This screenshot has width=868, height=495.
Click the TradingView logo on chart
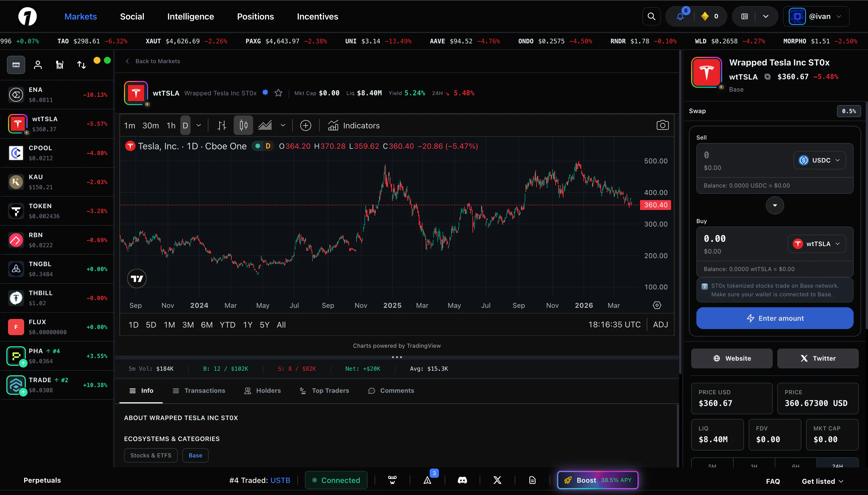pyautogui.click(x=137, y=279)
